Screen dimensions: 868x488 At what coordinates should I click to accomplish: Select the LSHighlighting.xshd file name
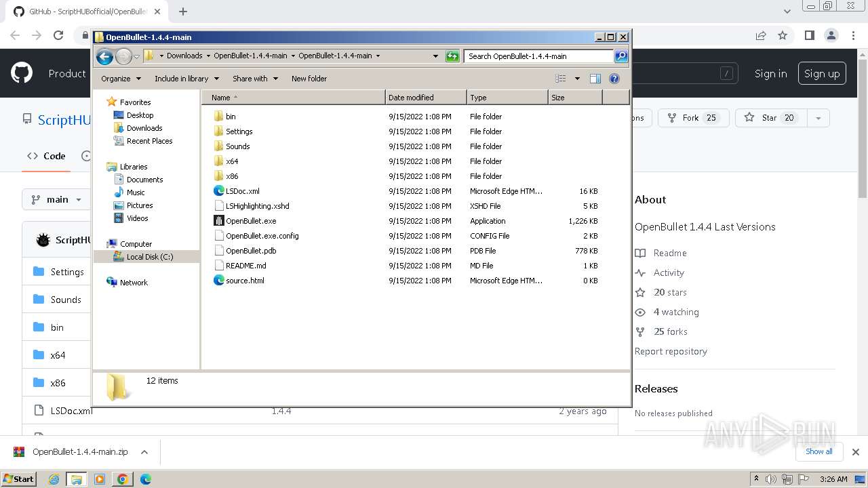tap(258, 206)
